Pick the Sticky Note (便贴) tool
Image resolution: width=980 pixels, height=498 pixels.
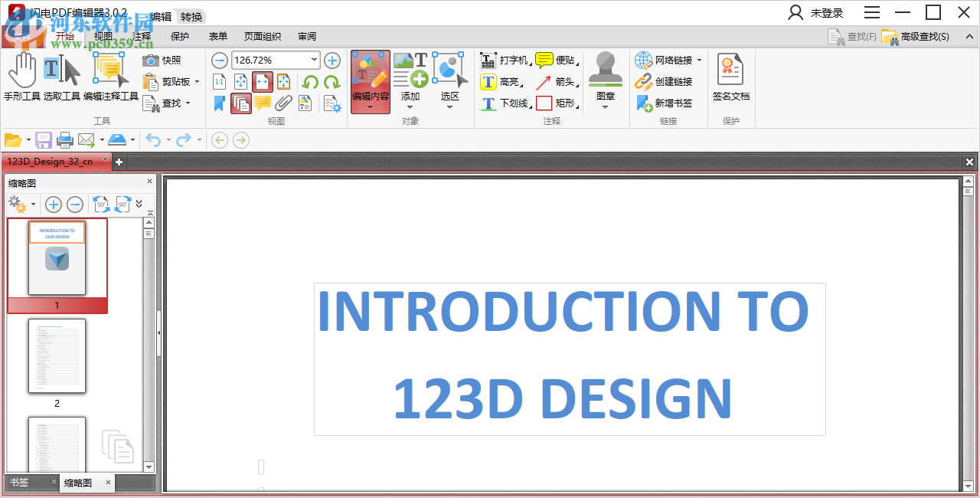(x=557, y=60)
